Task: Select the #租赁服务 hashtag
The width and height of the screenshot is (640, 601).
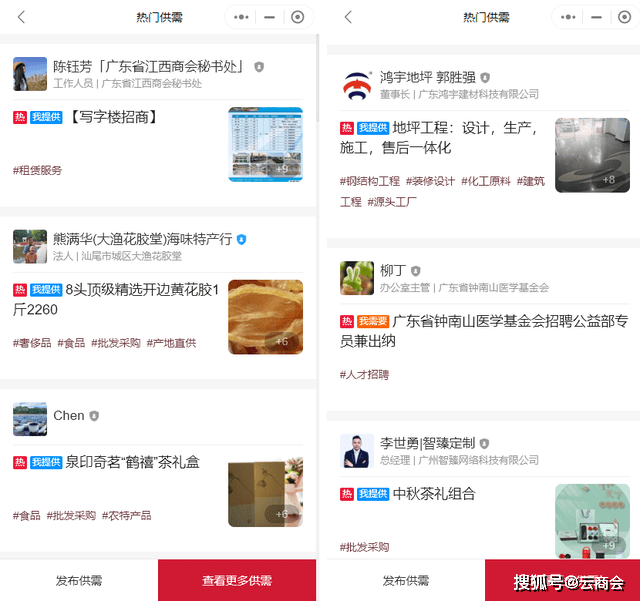Action: (37, 170)
